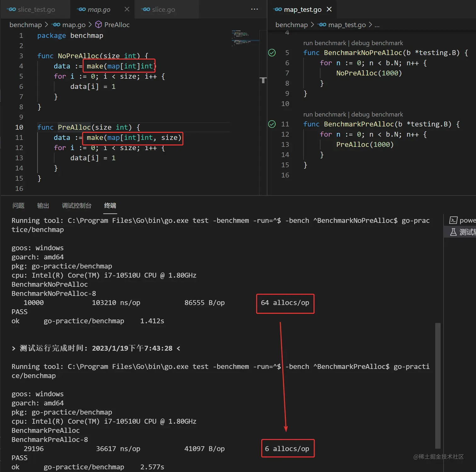
Task: Click the Go icon on slice.go tab
Action: click(146, 9)
